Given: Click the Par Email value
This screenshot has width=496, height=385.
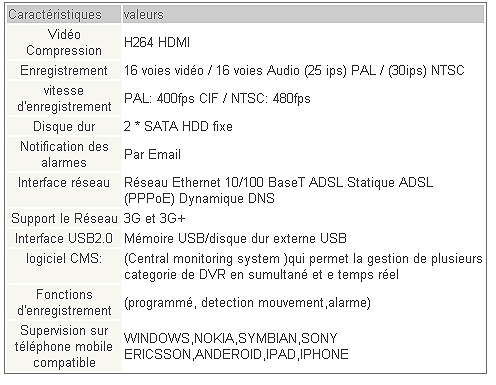Looking at the screenshot, I should click(152, 154).
